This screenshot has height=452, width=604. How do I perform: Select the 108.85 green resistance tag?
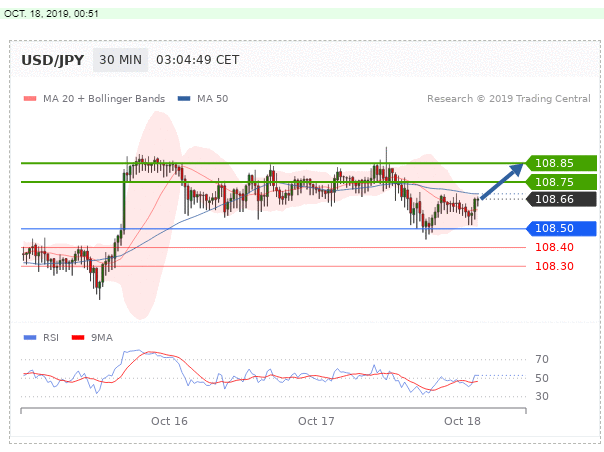coord(561,163)
